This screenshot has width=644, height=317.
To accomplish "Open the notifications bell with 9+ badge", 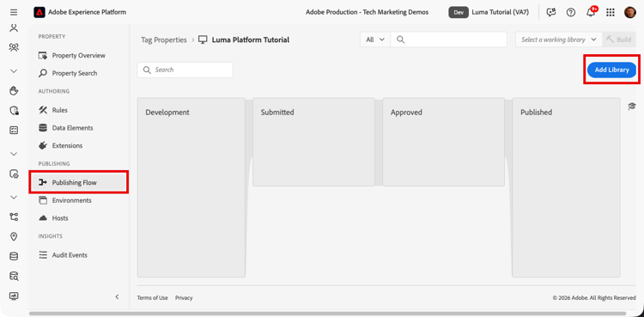I will pyautogui.click(x=592, y=11).
